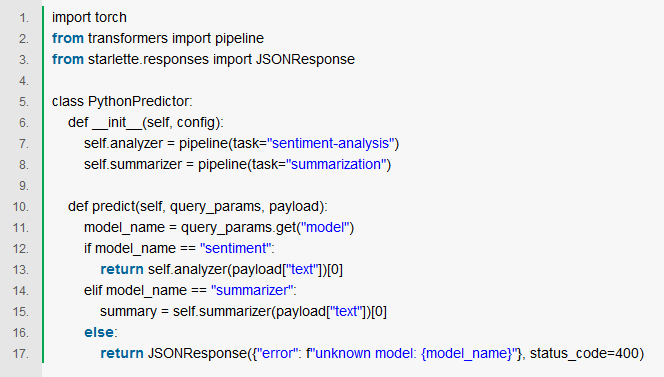Viewport: 664px width, 377px height.
Task: Click 'JSONResponse' in the starlette import line
Action: tap(305, 59)
